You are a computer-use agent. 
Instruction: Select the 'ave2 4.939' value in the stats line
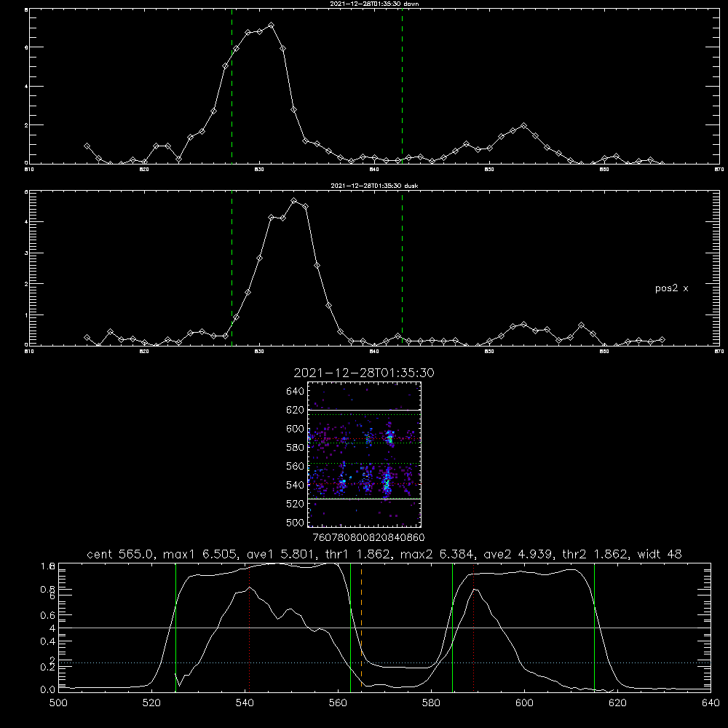point(518,554)
